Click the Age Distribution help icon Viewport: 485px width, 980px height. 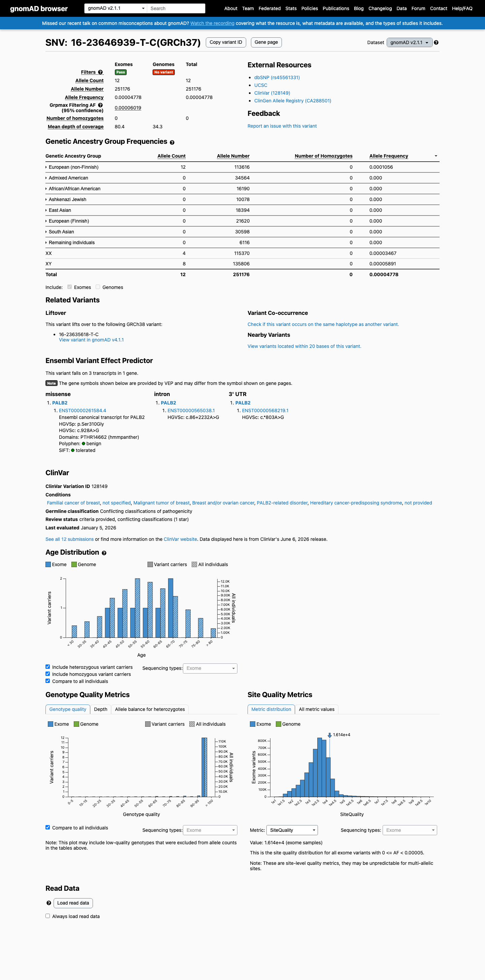tap(104, 553)
